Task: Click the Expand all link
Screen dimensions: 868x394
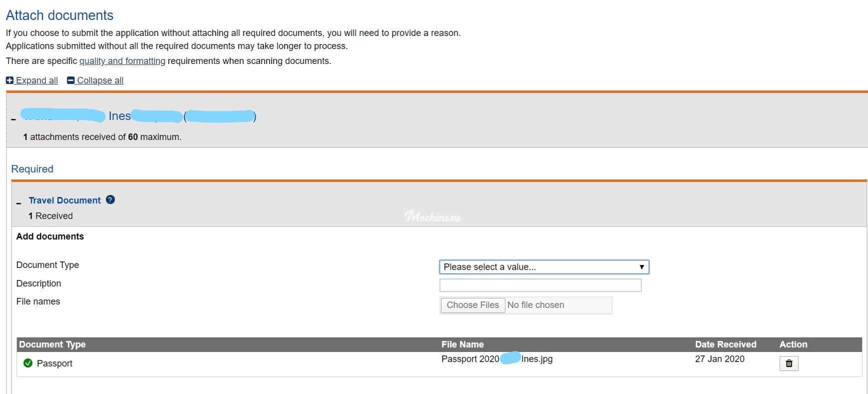Action: click(36, 80)
